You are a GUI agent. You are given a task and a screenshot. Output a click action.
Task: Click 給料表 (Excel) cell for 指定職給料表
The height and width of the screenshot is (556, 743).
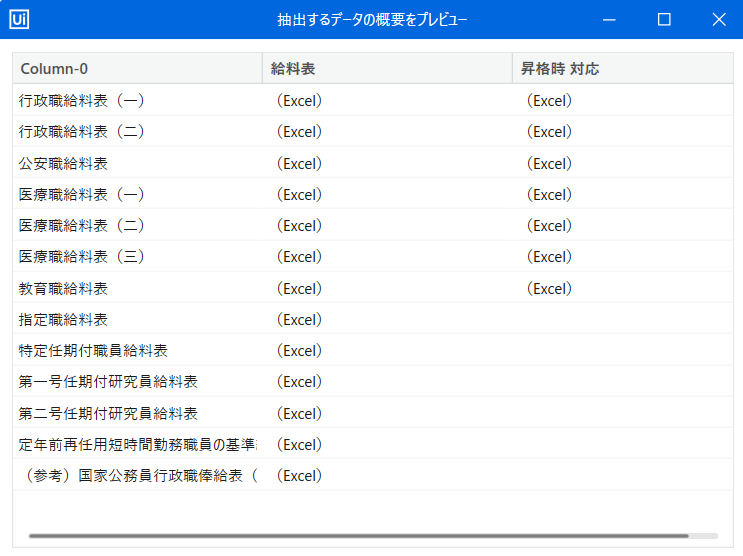click(x=387, y=319)
